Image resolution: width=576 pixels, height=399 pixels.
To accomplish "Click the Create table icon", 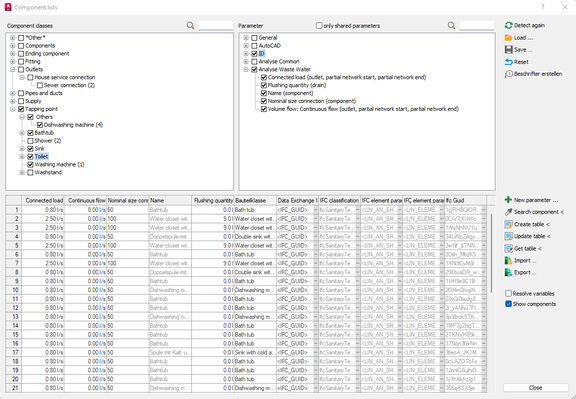I will (x=508, y=224).
